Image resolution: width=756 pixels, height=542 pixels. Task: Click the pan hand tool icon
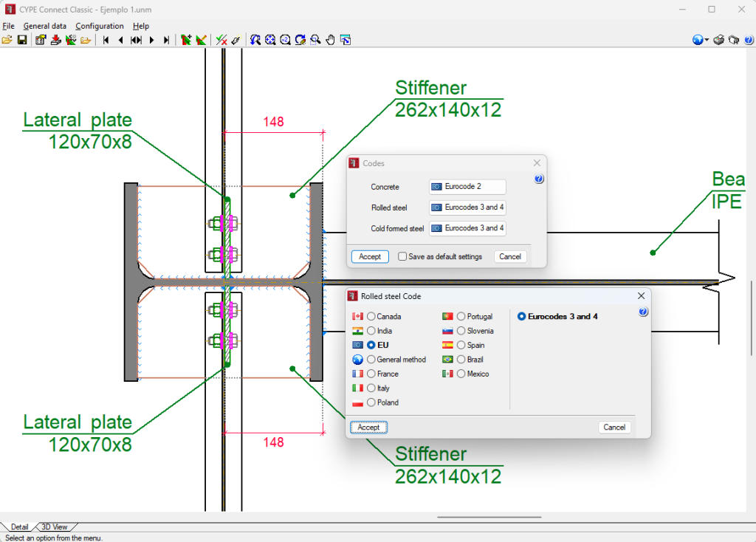(330, 40)
